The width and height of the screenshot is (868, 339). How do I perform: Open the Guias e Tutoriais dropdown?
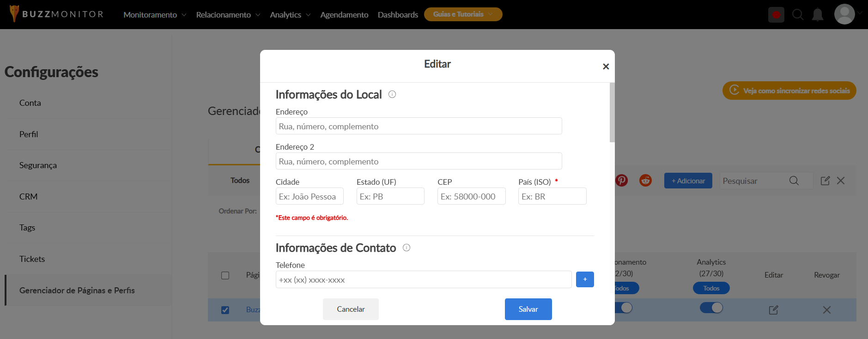point(463,14)
